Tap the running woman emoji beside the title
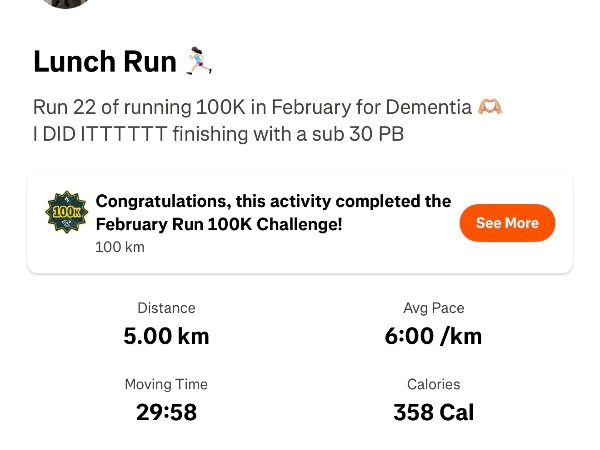The image size is (600, 450). pos(198,62)
